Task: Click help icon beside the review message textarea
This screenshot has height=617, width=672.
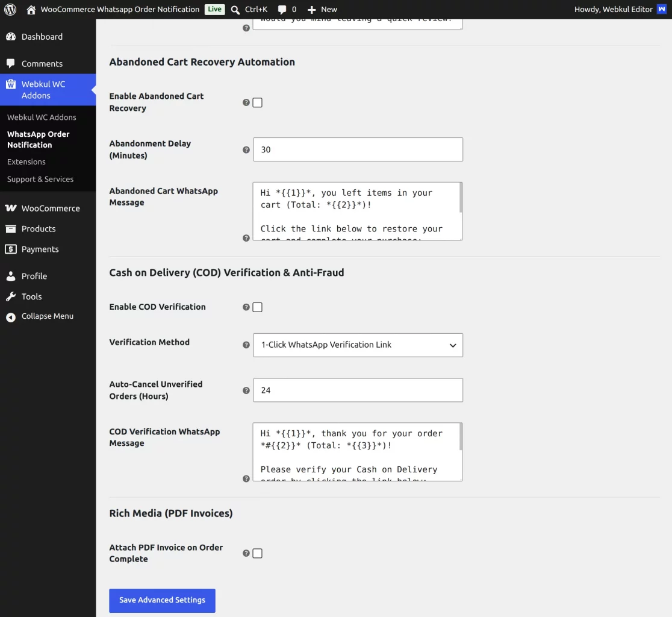Action: point(246,28)
